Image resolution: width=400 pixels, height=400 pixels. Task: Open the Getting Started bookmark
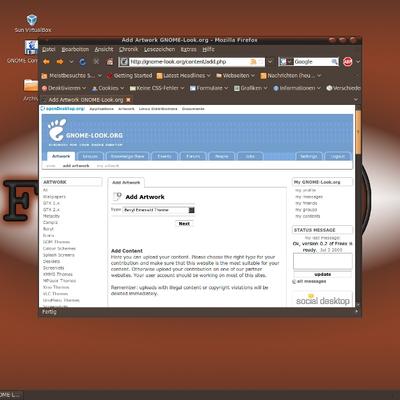pyautogui.click(x=129, y=76)
